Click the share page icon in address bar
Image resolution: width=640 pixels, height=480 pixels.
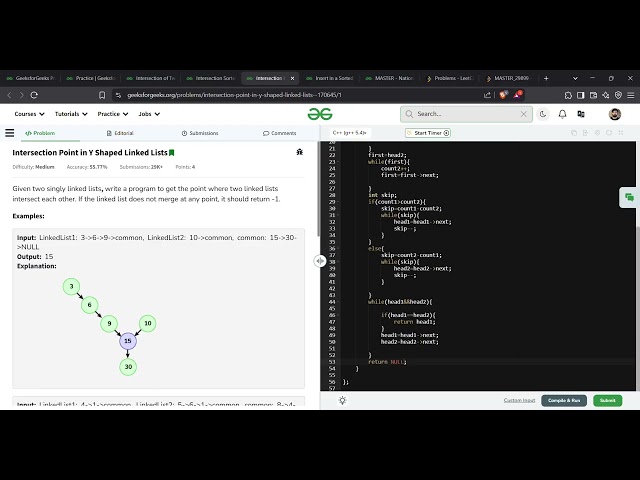(487, 95)
